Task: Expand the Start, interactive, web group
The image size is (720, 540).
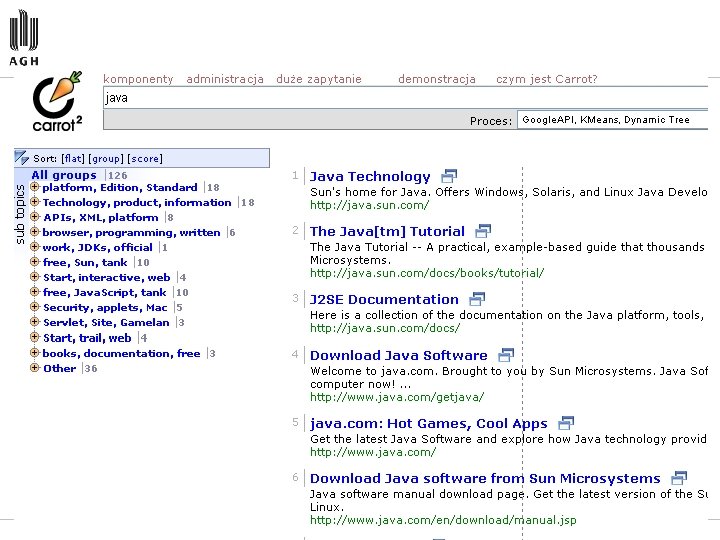Action: pos(35,277)
